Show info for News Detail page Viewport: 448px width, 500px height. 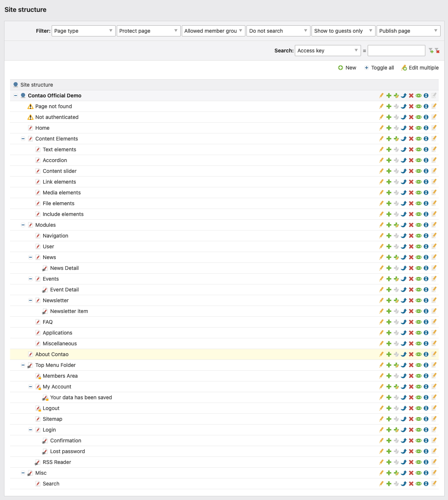coord(426,268)
